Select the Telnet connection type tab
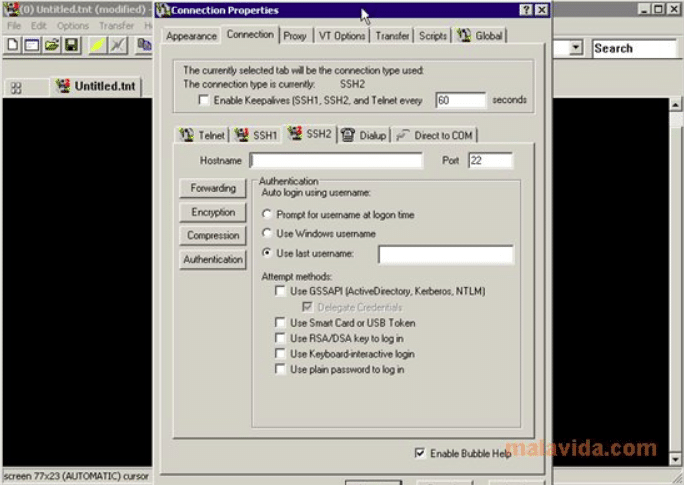Screen dimensions: 684x485 click(x=202, y=135)
